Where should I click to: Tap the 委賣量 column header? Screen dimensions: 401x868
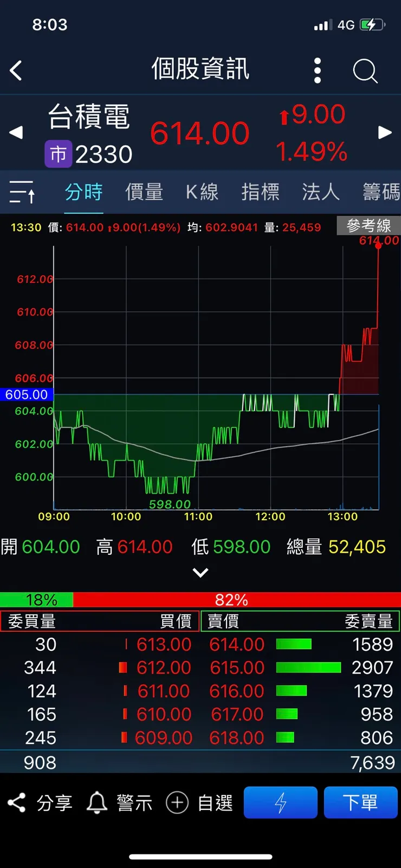coord(368,621)
